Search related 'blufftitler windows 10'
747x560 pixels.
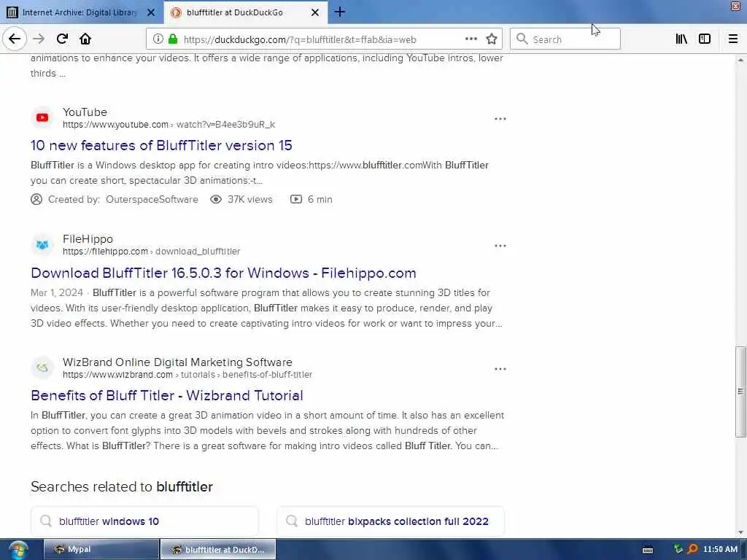(144, 521)
